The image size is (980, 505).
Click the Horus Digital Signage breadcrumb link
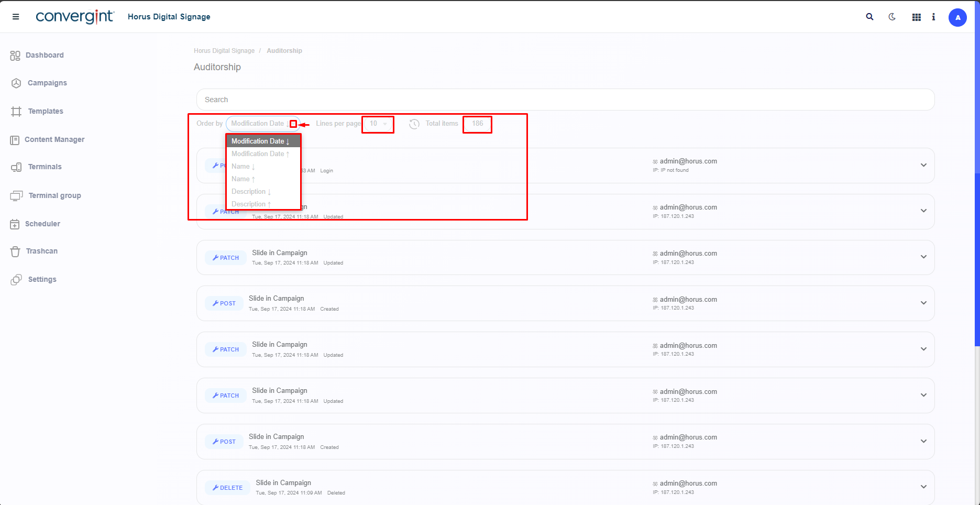[224, 51]
